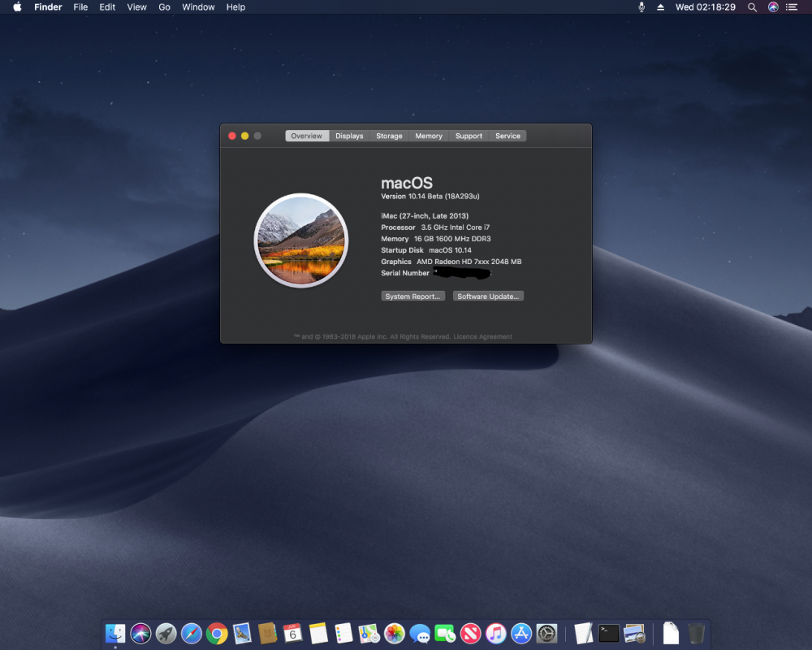This screenshot has height=650, width=812.
Task: Open the Go menu
Action: pos(164,6)
